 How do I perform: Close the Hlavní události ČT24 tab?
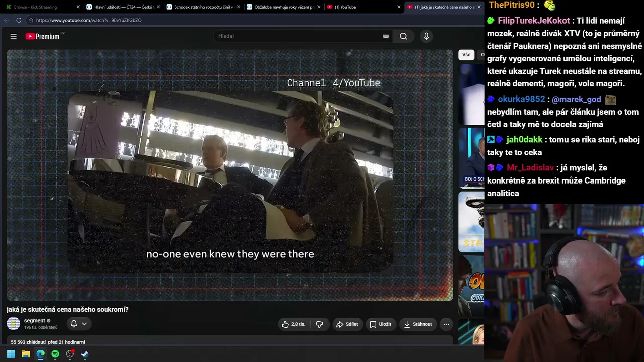click(158, 7)
